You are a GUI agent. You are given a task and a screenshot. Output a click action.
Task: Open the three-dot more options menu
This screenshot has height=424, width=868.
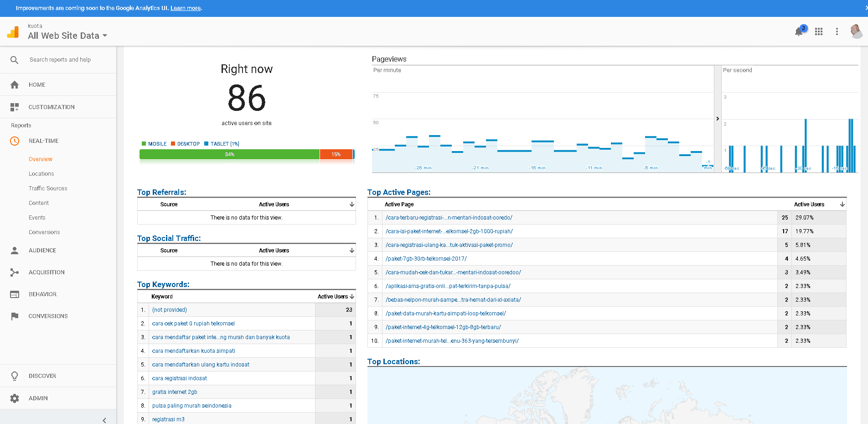837,31
